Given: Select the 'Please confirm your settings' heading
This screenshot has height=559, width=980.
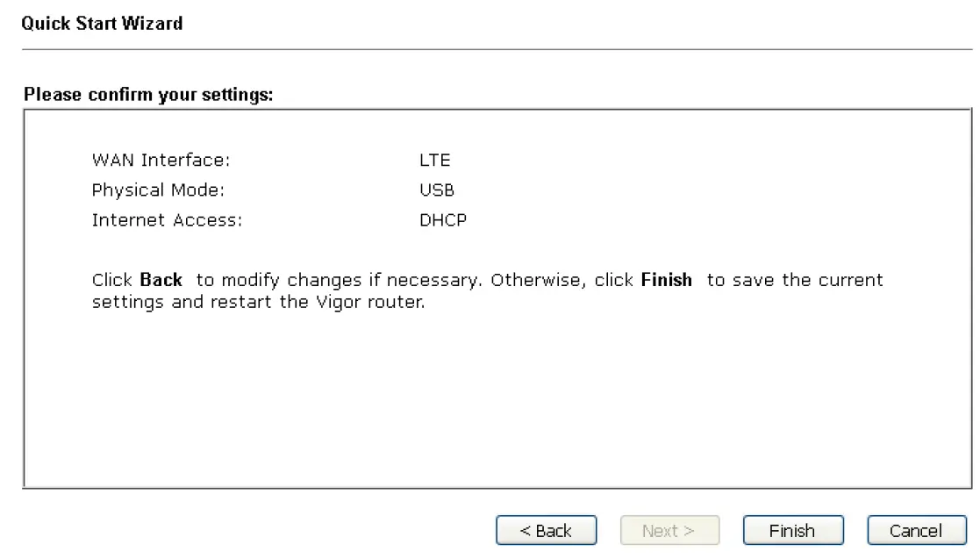Looking at the screenshot, I should click(148, 94).
